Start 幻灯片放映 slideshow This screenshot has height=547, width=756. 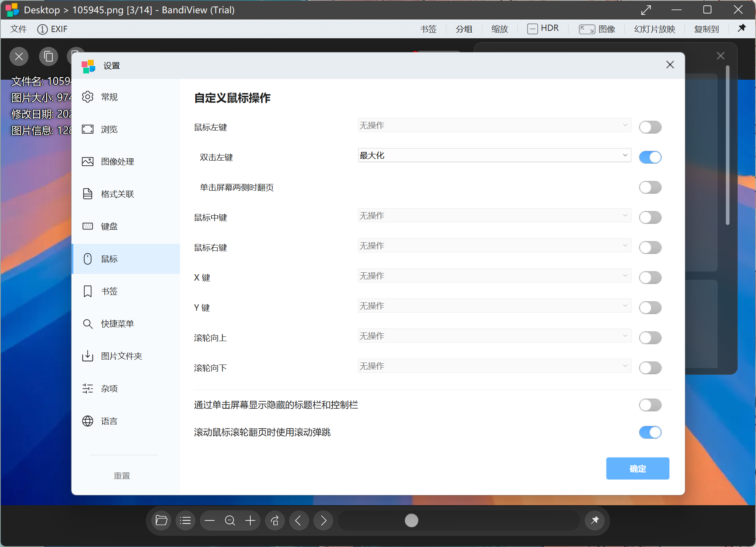tap(654, 29)
